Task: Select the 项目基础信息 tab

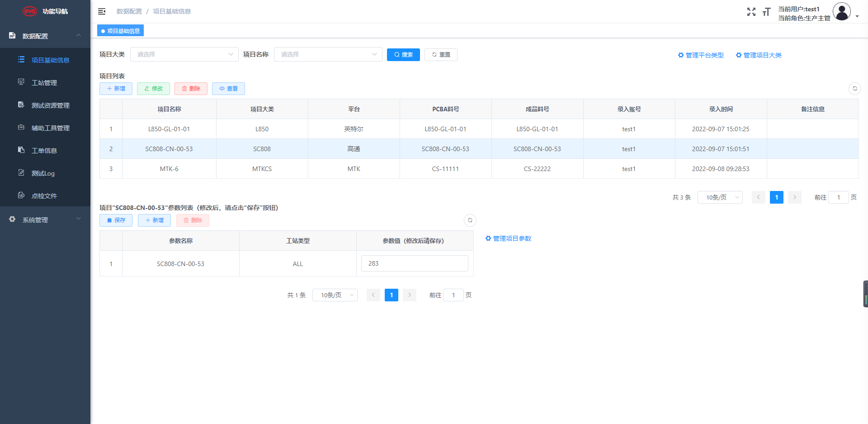Action: click(x=120, y=31)
